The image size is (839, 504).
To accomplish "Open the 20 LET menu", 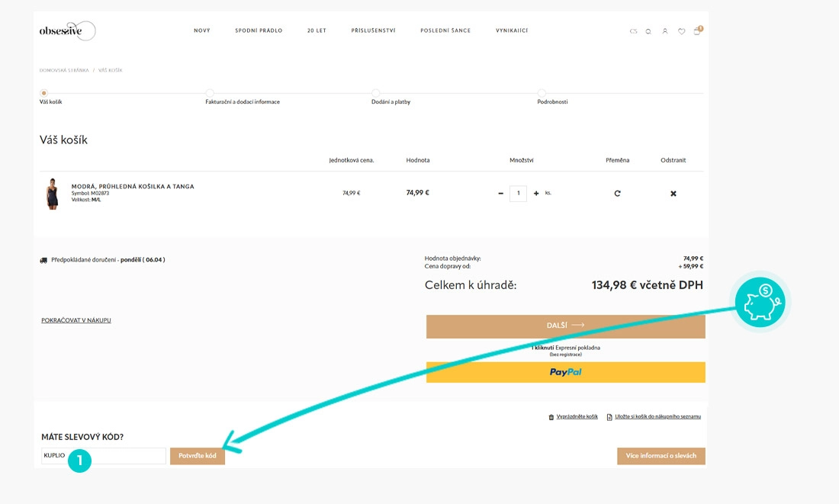I will (317, 30).
